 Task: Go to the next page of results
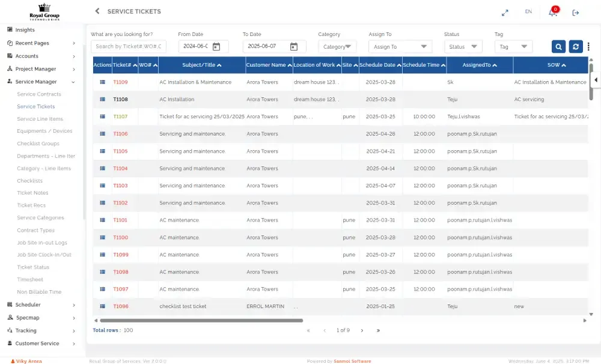(x=361, y=330)
